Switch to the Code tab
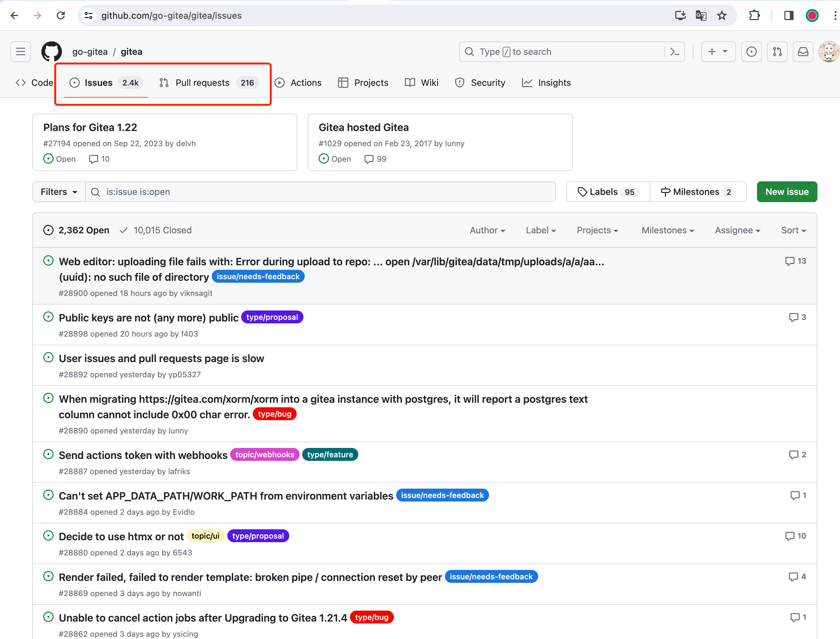Image resolution: width=840 pixels, height=639 pixels. coord(34,83)
